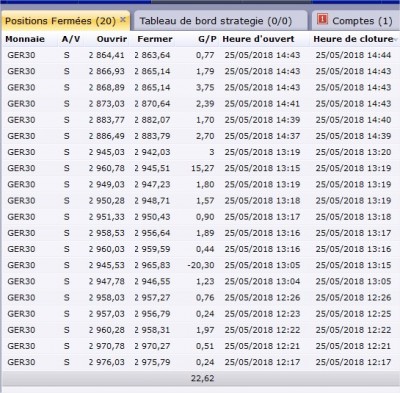Select open price 2 970,78
The height and width of the screenshot is (393, 400).
point(107,346)
